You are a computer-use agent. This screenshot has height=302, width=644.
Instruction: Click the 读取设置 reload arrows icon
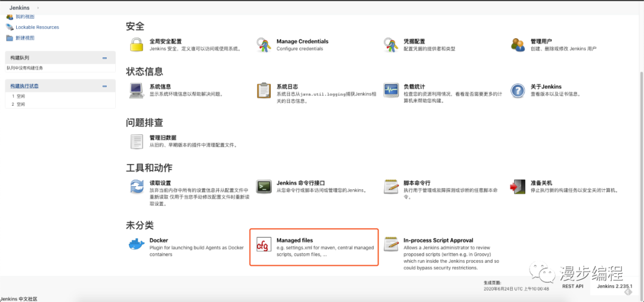pyautogui.click(x=137, y=187)
